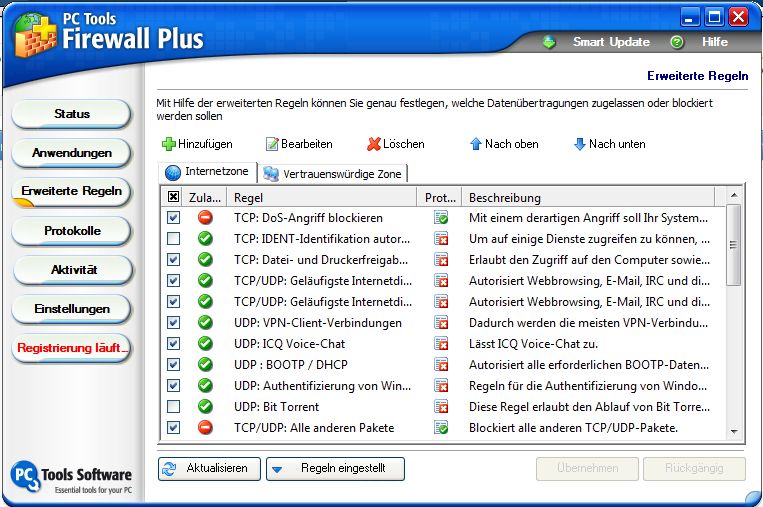The height and width of the screenshot is (507, 763).
Task: Enable the UDP: Bit Torrent rule checkbox
Action: click(173, 406)
